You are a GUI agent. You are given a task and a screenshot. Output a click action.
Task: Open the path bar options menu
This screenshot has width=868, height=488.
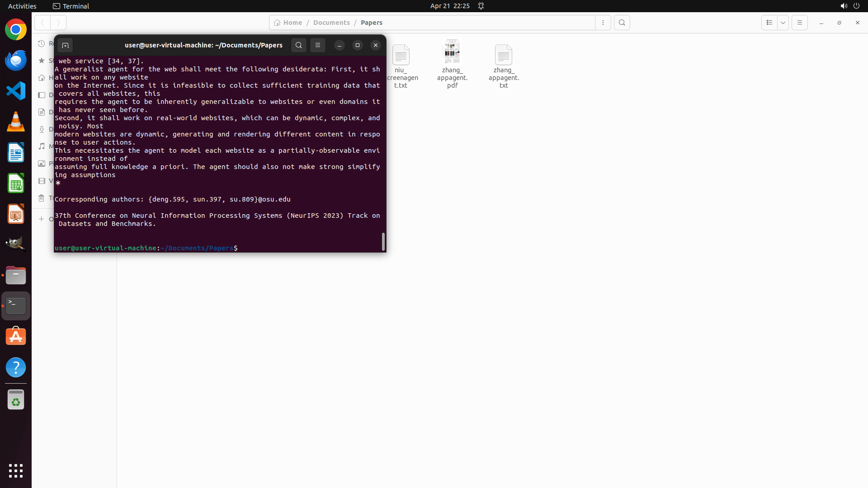coord(603,23)
